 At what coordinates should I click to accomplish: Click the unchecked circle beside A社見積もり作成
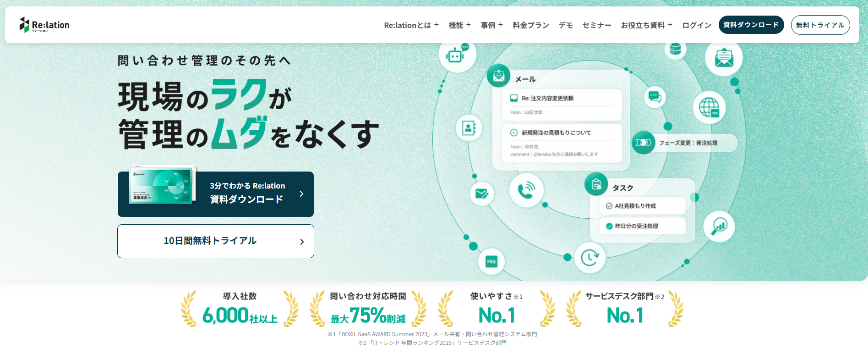(609, 206)
